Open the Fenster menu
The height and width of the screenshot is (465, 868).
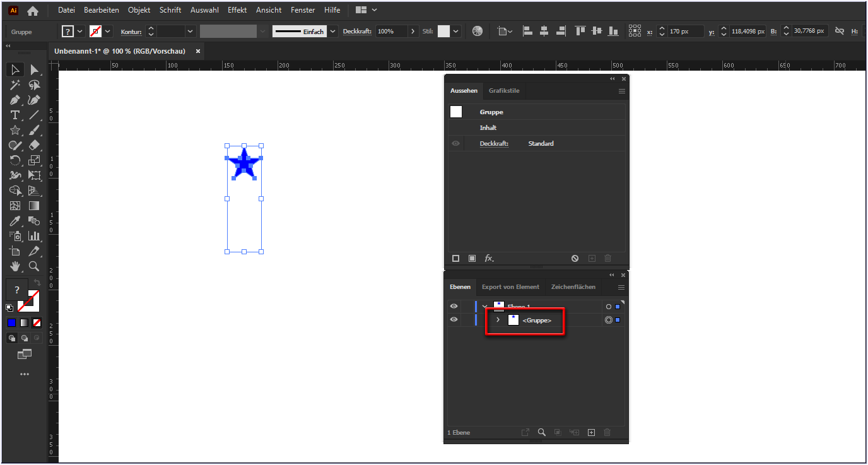(x=302, y=9)
